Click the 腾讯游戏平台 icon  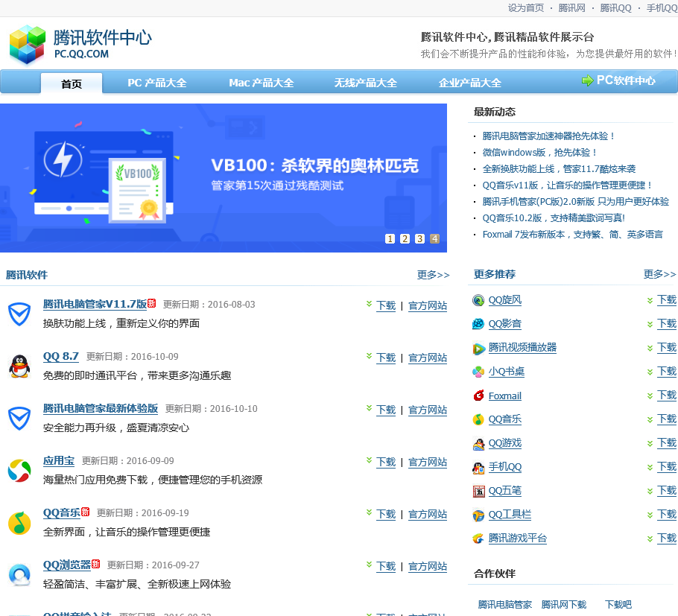click(x=478, y=539)
